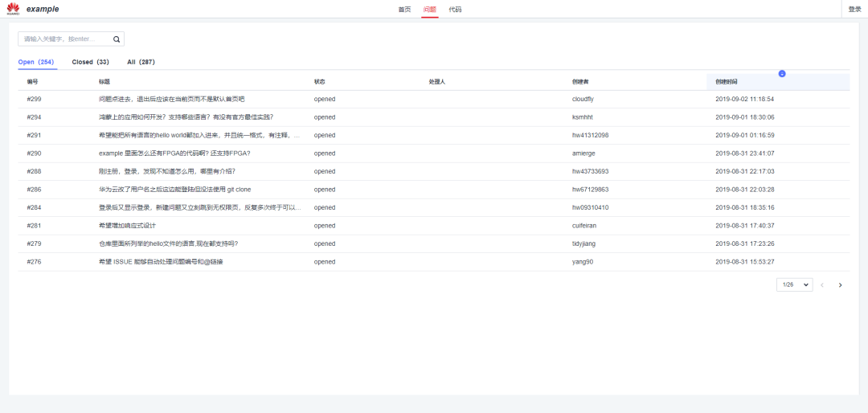
Task: Open the page selector 1/26 dropdown
Action: point(794,284)
